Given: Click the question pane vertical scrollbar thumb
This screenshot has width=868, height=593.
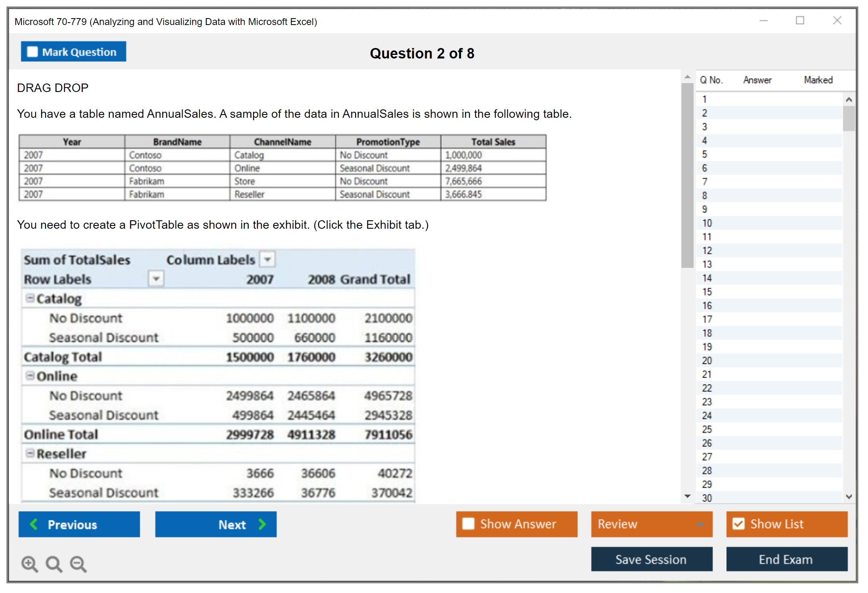Looking at the screenshot, I should [x=687, y=175].
